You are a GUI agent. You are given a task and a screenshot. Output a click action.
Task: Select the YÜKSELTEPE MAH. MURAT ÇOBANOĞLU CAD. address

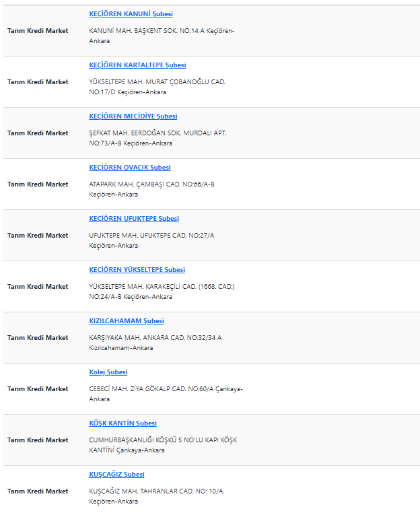(x=157, y=87)
